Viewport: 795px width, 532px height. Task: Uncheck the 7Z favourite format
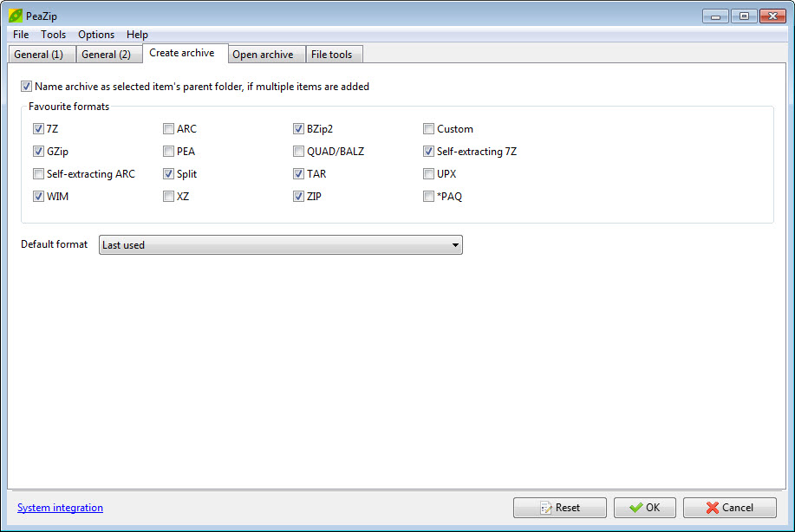38,129
